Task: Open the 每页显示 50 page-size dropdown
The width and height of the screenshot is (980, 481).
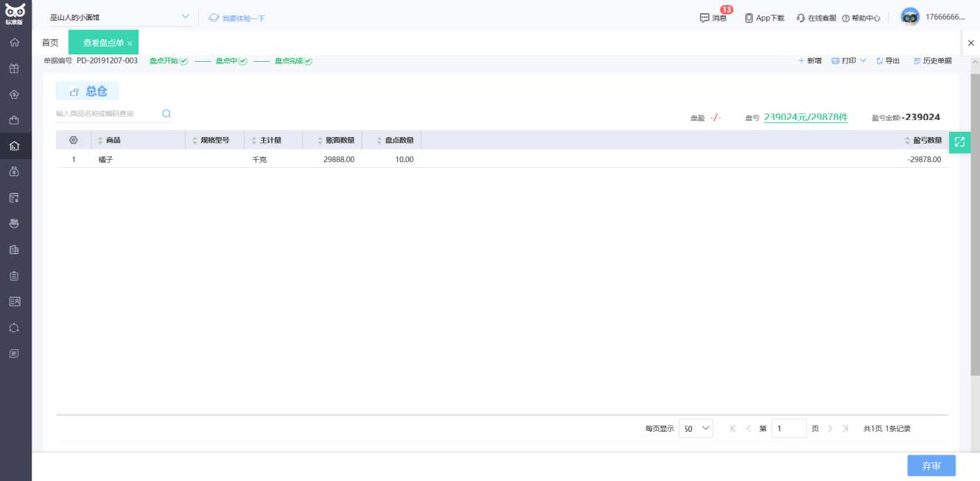Action: coord(696,428)
